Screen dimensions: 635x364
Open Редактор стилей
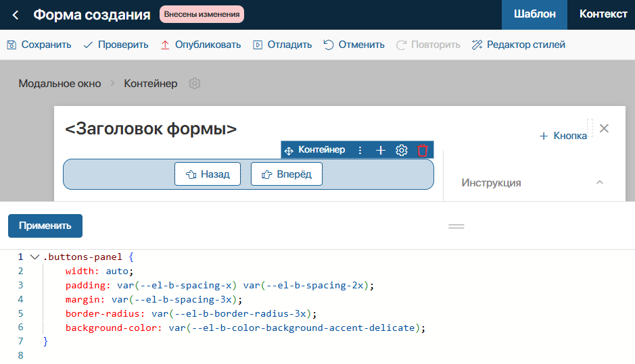(x=519, y=45)
